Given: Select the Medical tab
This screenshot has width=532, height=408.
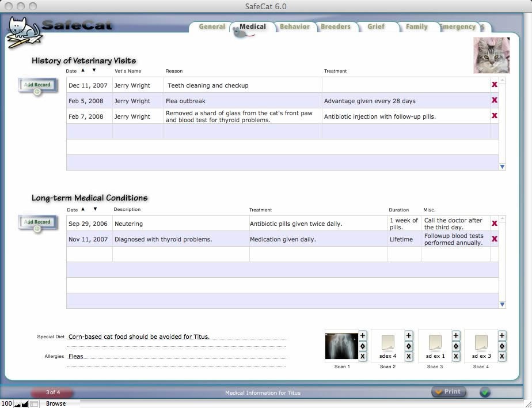Looking at the screenshot, I should coord(252,27).
